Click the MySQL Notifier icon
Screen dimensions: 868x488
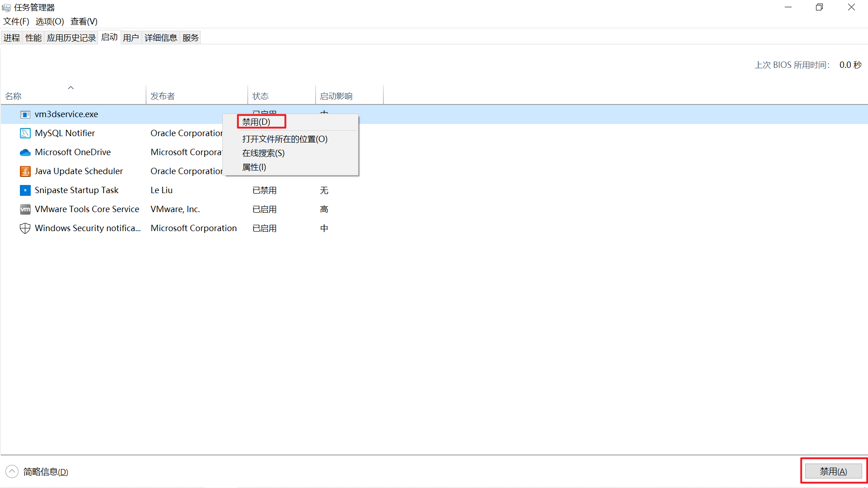click(25, 133)
